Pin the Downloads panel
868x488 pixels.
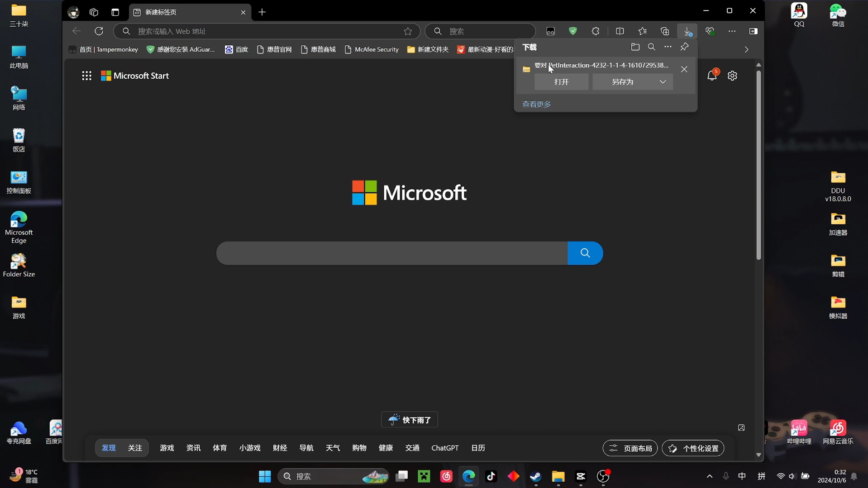coord(684,47)
